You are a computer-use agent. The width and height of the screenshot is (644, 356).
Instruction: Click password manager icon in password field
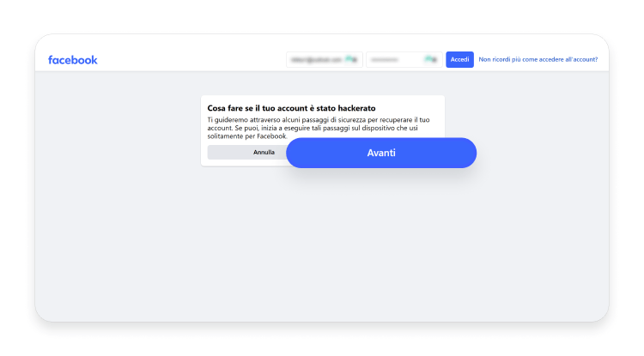[x=430, y=59]
